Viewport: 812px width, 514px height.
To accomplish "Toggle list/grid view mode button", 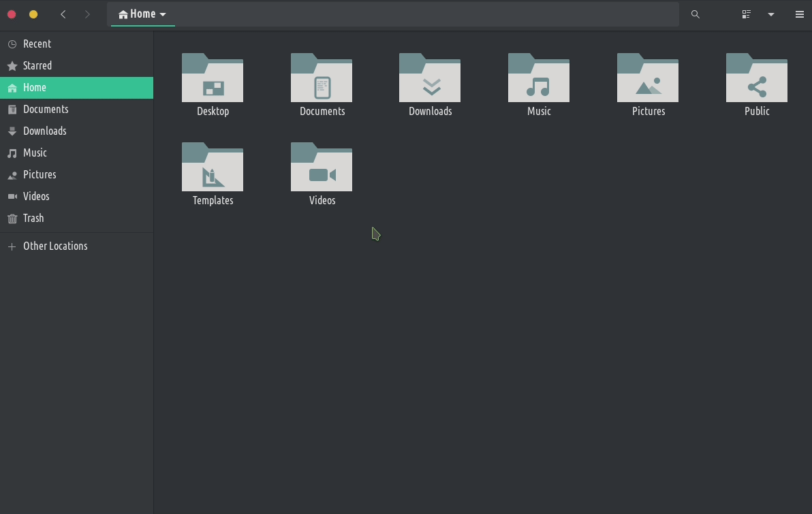I will tap(747, 14).
